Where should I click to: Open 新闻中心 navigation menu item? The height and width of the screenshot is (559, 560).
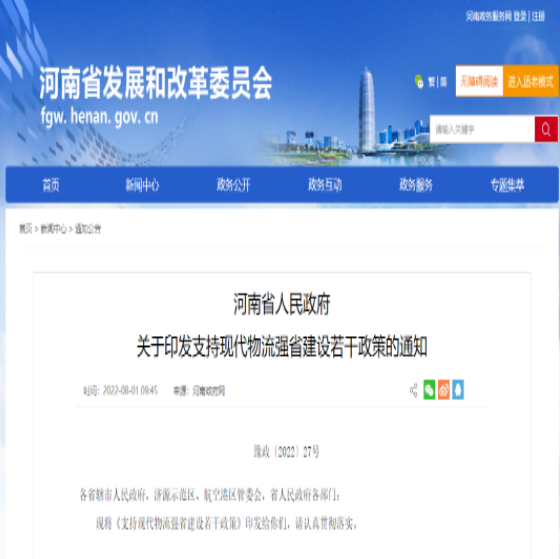coord(142,185)
